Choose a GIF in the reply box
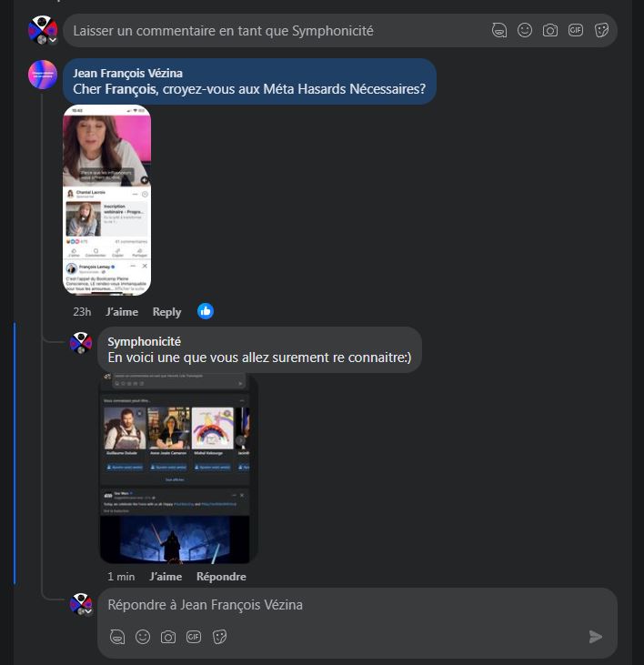The image size is (644, 665). pyautogui.click(x=194, y=637)
